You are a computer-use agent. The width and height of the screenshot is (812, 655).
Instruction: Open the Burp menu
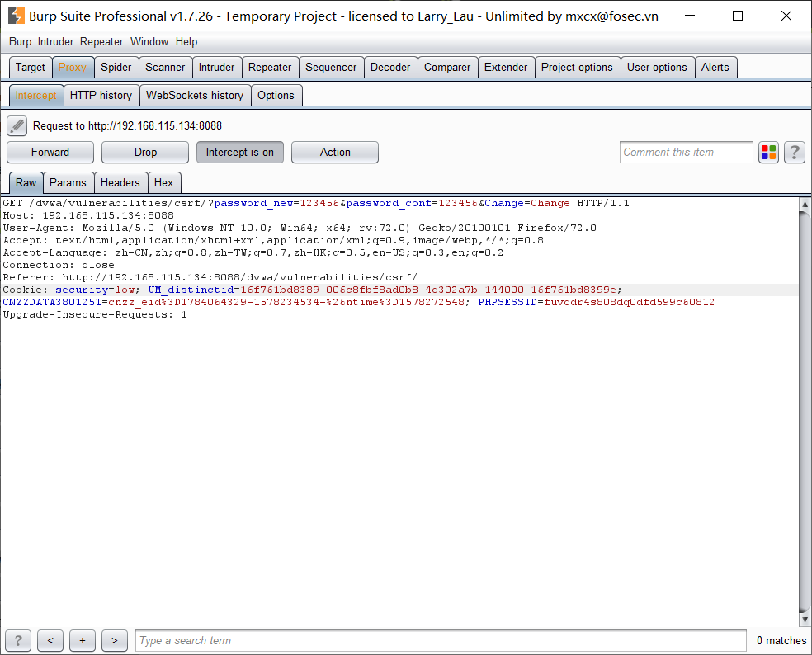tap(20, 42)
